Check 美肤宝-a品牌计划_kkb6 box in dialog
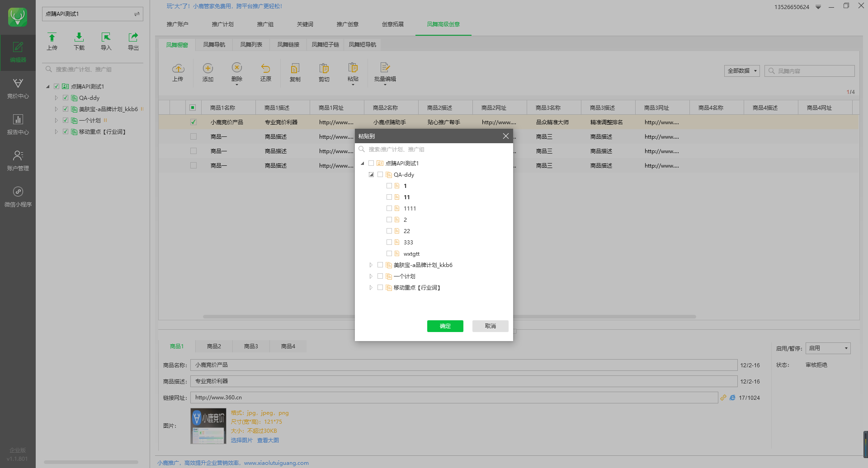Image resolution: width=868 pixels, height=468 pixels. click(x=380, y=265)
